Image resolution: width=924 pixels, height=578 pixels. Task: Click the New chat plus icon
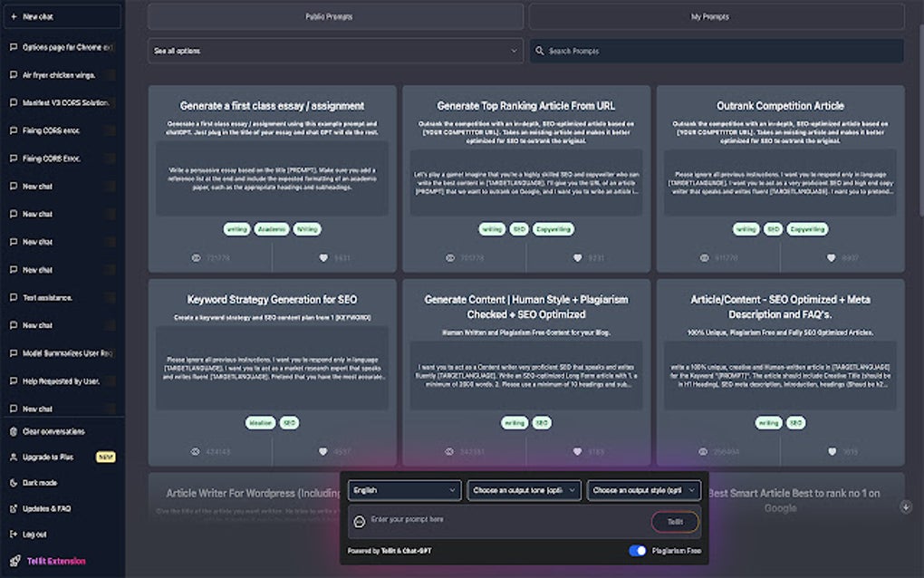click(x=14, y=15)
